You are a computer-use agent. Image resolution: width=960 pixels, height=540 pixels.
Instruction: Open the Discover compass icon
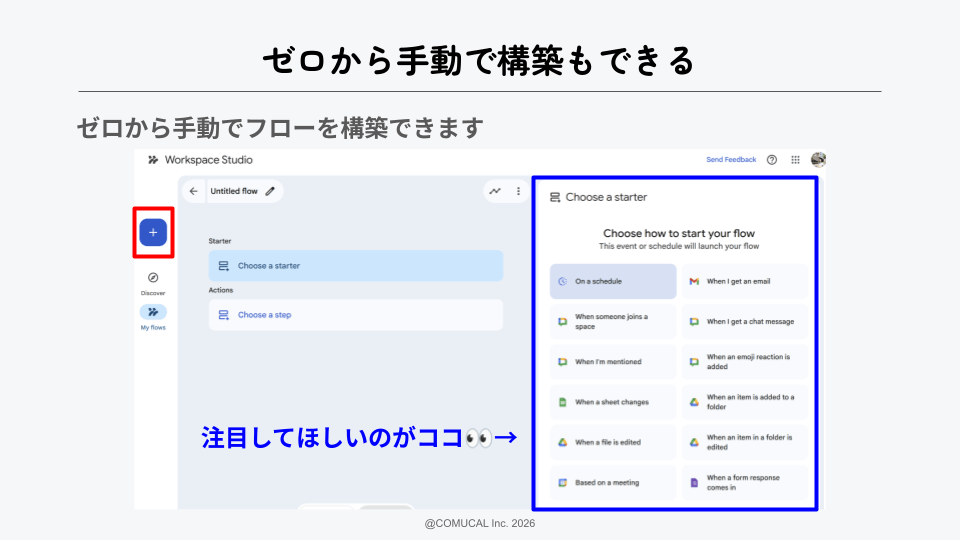(153, 278)
